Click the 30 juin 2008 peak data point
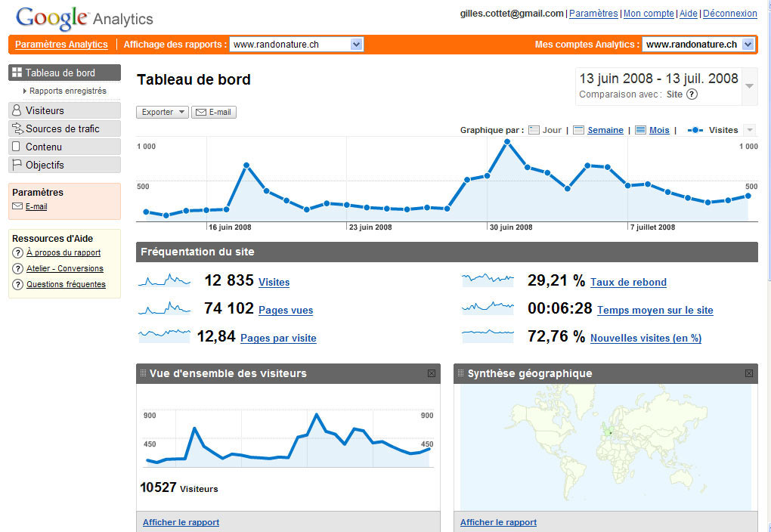The width and height of the screenshot is (771, 532). pyautogui.click(x=507, y=141)
